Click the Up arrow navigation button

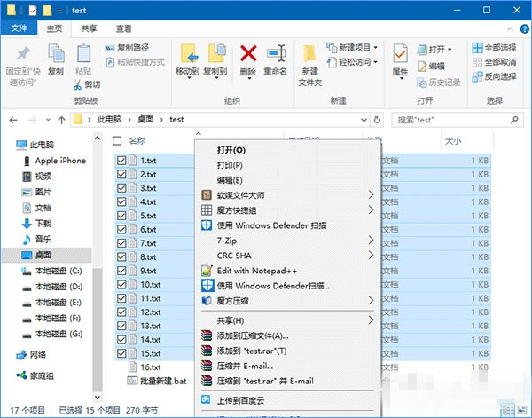click(61, 118)
